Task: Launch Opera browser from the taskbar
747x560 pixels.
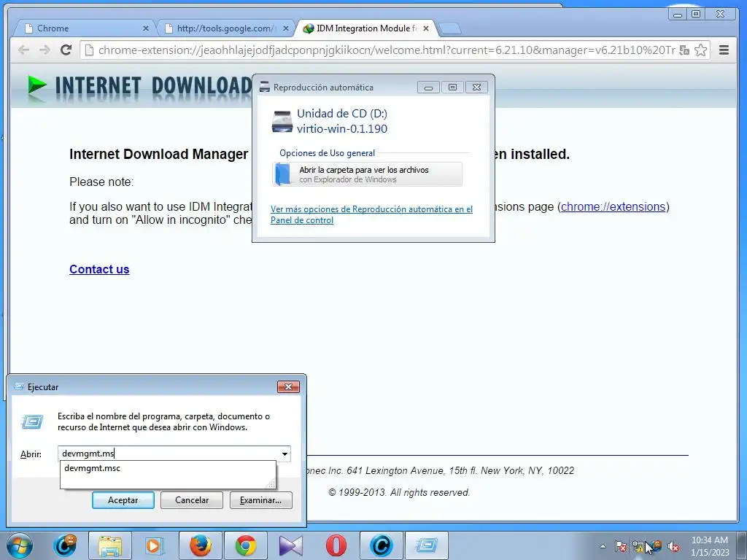Action: click(336, 545)
